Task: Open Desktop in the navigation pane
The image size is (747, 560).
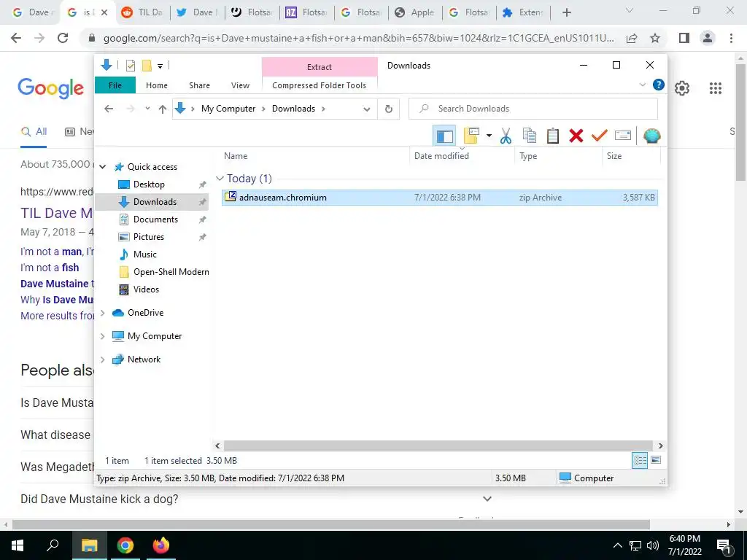Action: pos(149,184)
